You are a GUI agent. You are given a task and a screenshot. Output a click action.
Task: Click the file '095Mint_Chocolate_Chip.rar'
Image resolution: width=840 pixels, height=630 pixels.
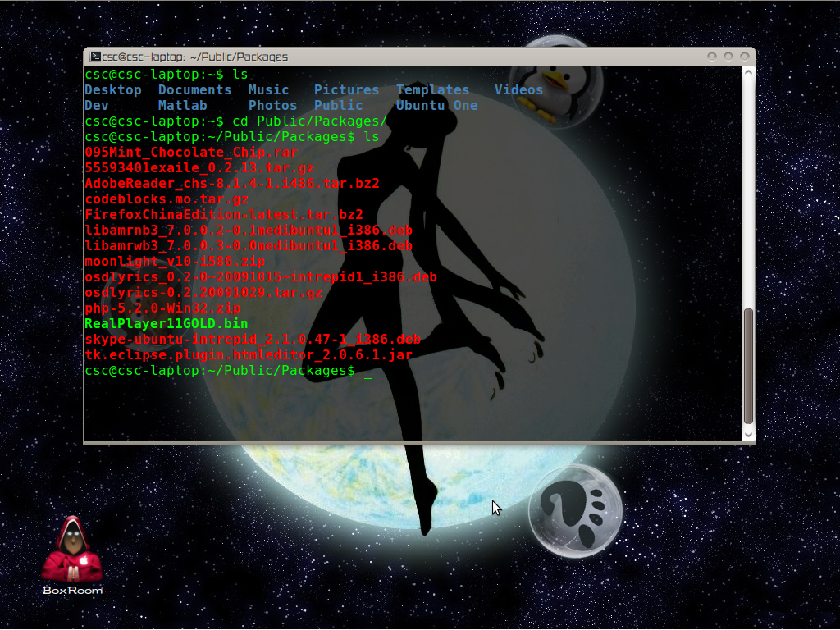[191, 152]
